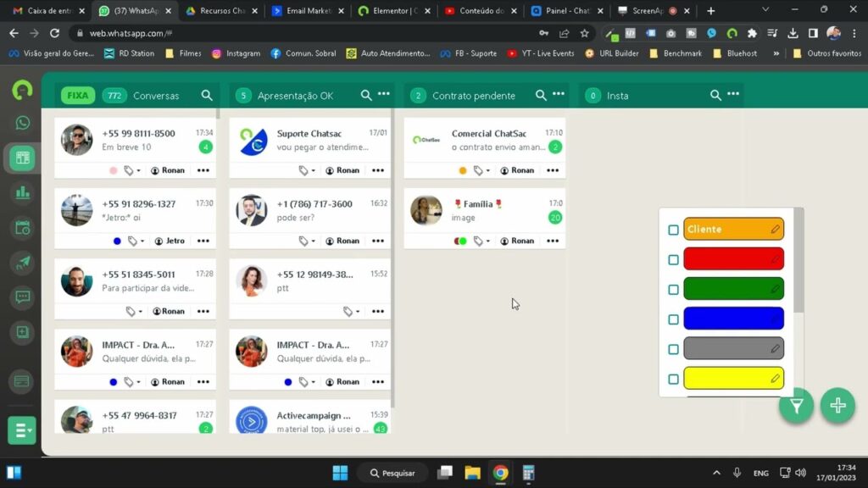Click the green plus add button
The width and height of the screenshot is (868, 488).
[x=837, y=406]
